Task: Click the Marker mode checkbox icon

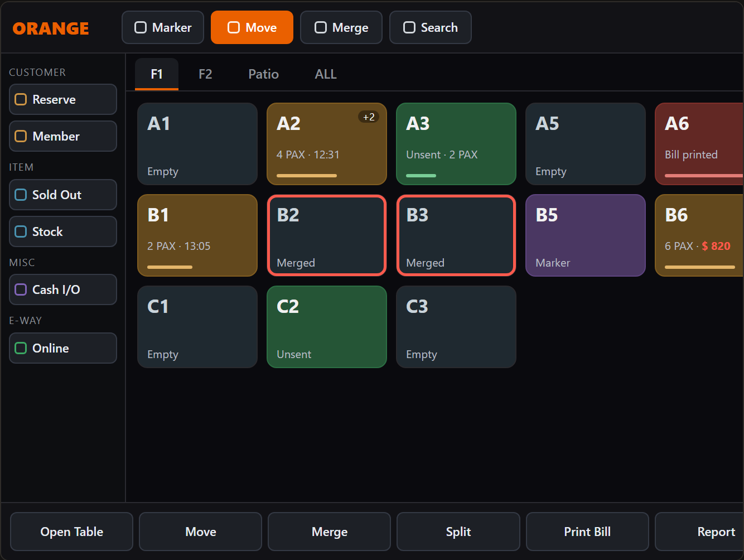Action: 141,27
